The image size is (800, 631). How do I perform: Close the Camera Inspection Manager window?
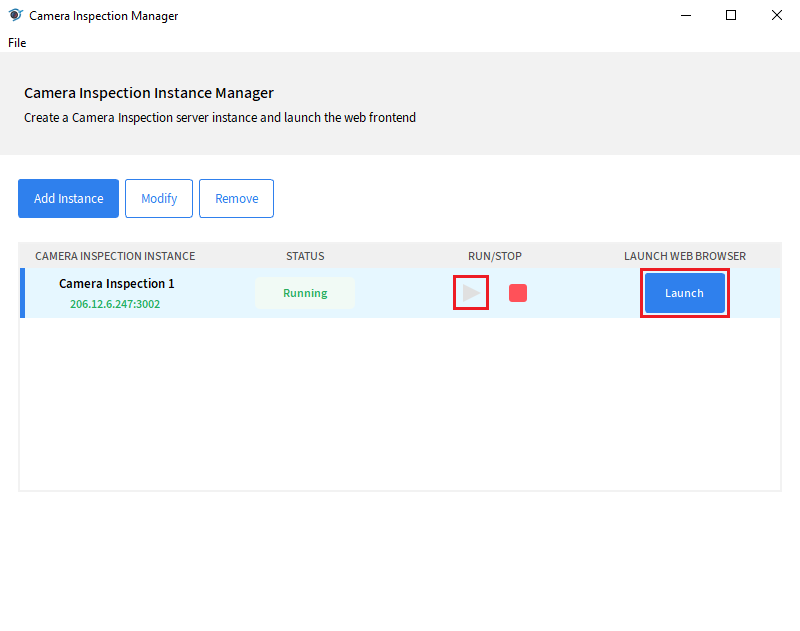pyautogui.click(x=777, y=15)
